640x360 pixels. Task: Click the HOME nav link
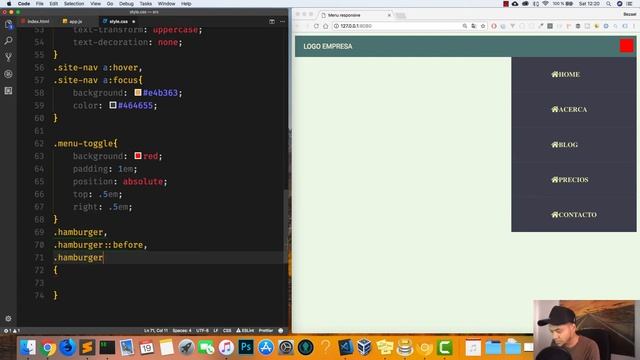click(x=565, y=74)
